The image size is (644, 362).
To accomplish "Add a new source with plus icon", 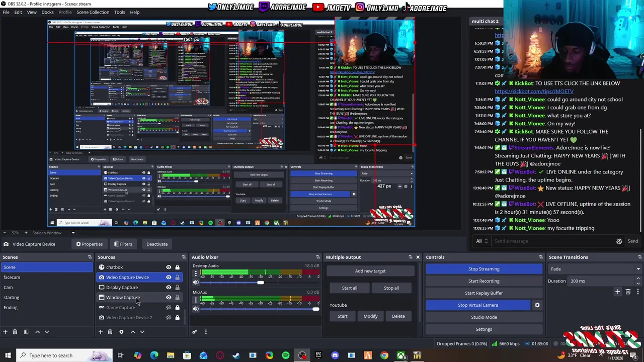I will (100, 332).
